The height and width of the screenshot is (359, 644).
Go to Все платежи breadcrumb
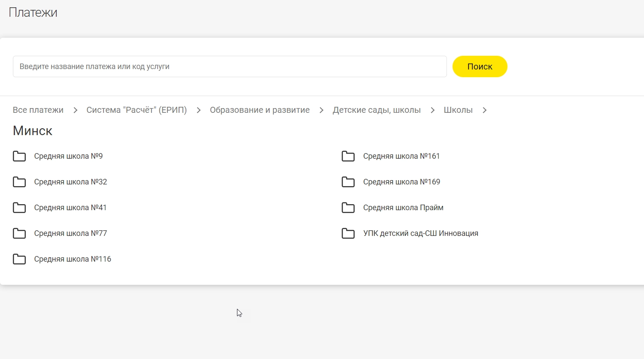point(38,110)
